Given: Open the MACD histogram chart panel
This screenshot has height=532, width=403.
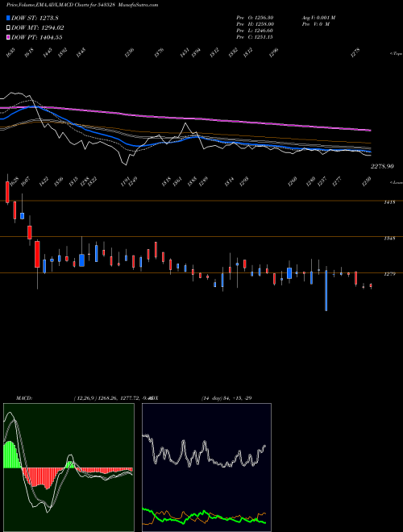Looking at the screenshot, I should [69, 468].
